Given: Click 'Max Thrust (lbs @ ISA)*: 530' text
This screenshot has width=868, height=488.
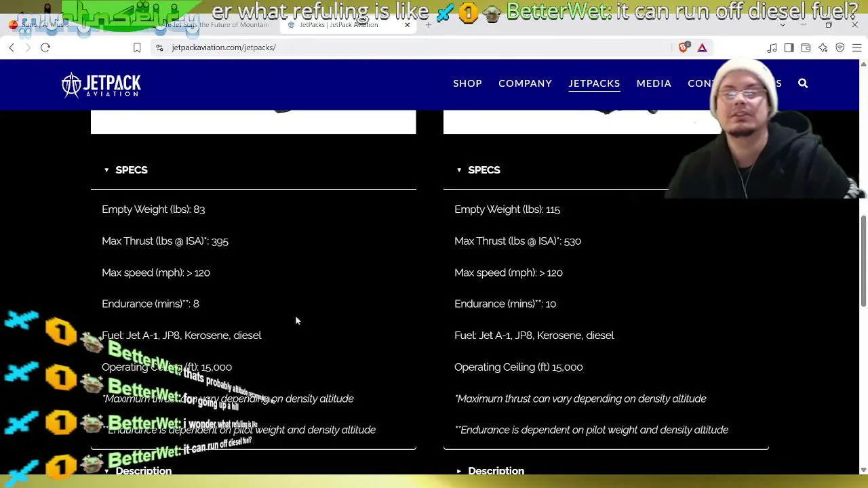Looking at the screenshot, I should click(x=517, y=241).
